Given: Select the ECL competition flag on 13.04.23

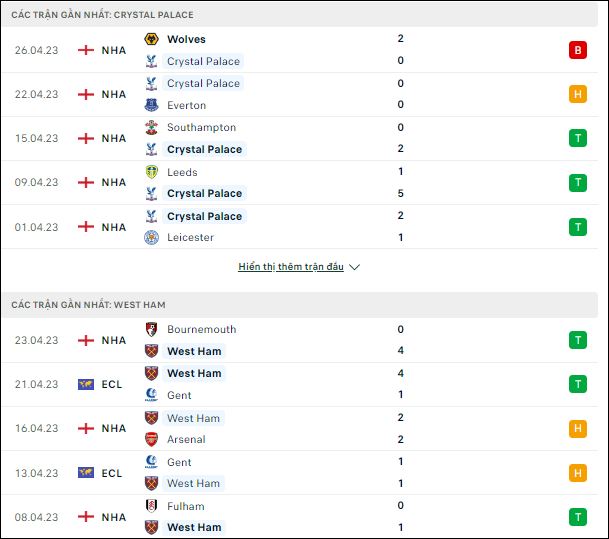Looking at the screenshot, I should pyautogui.click(x=86, y=473).
